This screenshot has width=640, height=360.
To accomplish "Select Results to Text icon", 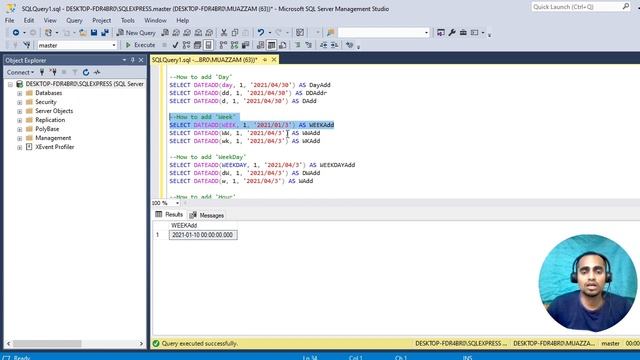I will pos(260,45).
